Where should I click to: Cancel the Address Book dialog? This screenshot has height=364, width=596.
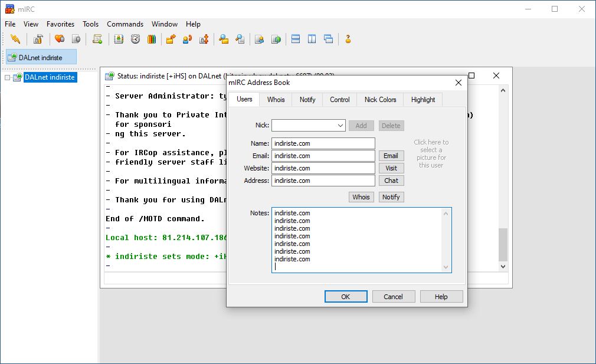pos(394,297)
